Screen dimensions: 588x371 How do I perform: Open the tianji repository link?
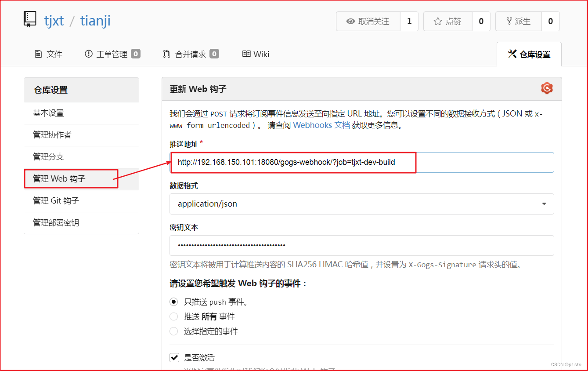tap(95, 21)
